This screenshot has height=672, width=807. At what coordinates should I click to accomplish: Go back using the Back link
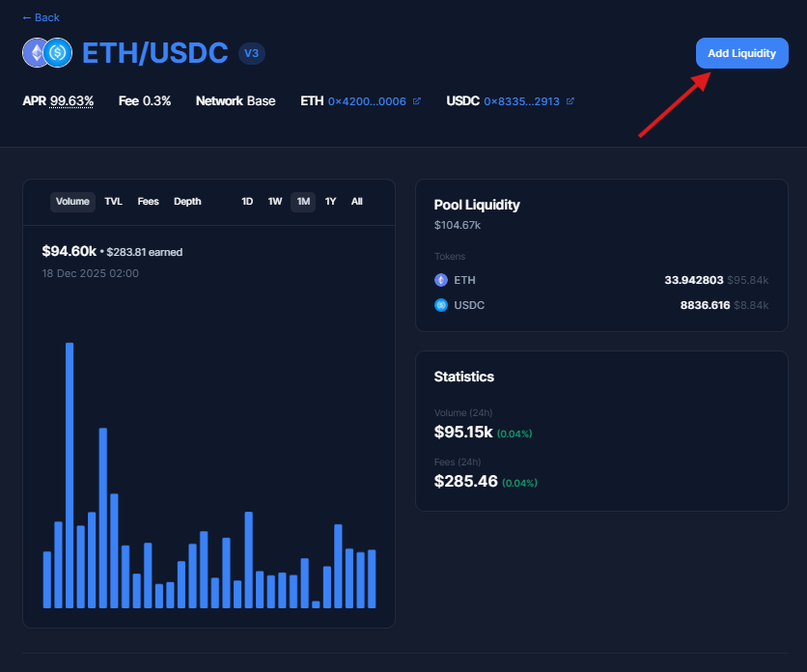[41, 17]
